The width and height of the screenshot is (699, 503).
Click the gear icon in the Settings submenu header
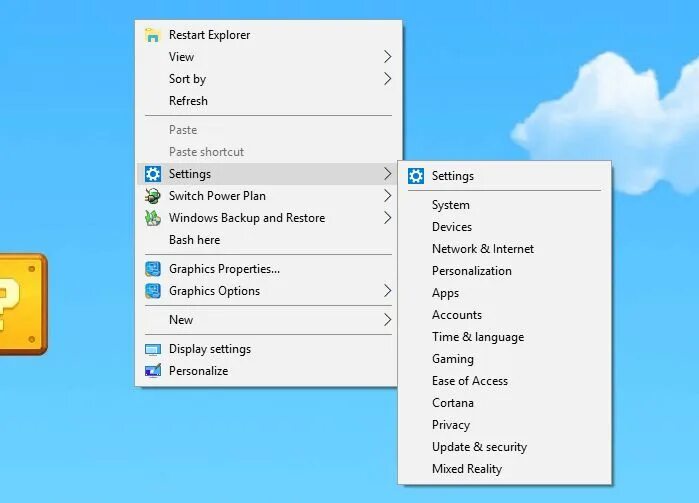click(x=415, y=176)
